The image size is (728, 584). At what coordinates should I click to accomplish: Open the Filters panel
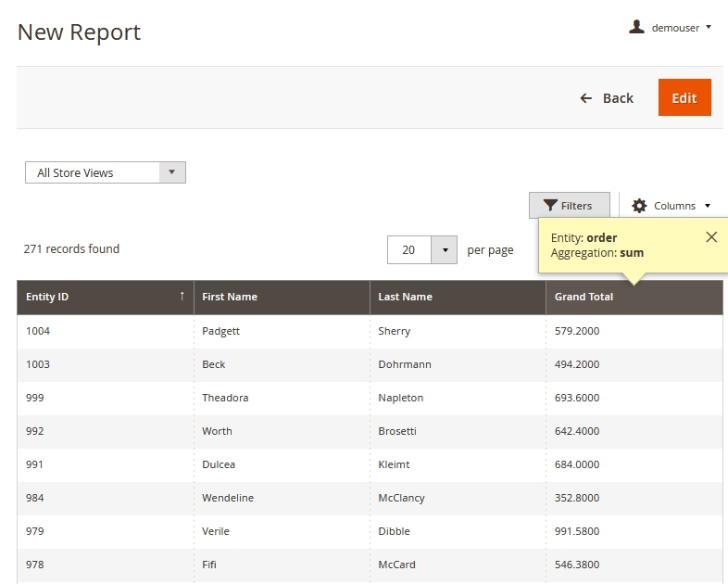point(569,206)
